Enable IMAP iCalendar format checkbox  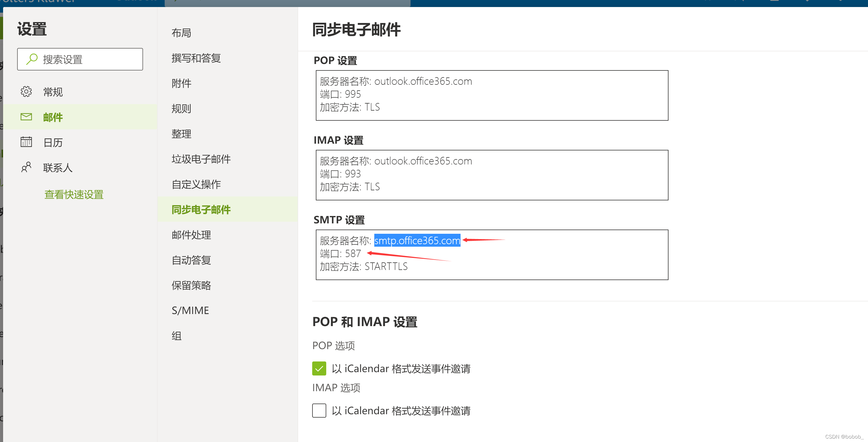click(319, 410)
